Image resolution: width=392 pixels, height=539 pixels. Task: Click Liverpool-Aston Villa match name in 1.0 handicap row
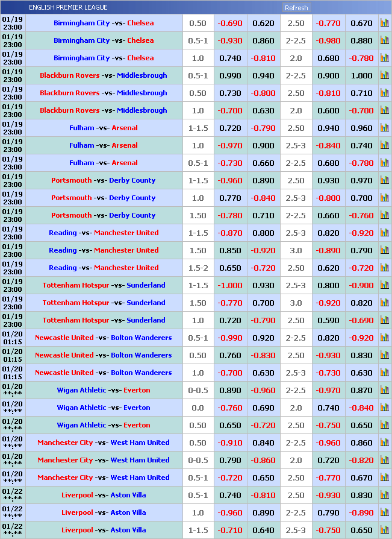(104, 513)
